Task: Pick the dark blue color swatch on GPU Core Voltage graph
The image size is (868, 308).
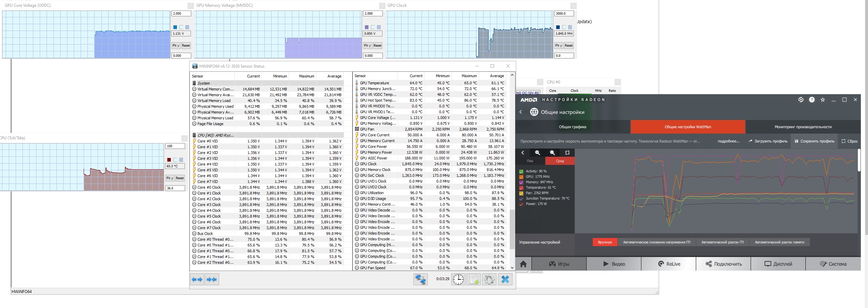Action: pos(175,27)
